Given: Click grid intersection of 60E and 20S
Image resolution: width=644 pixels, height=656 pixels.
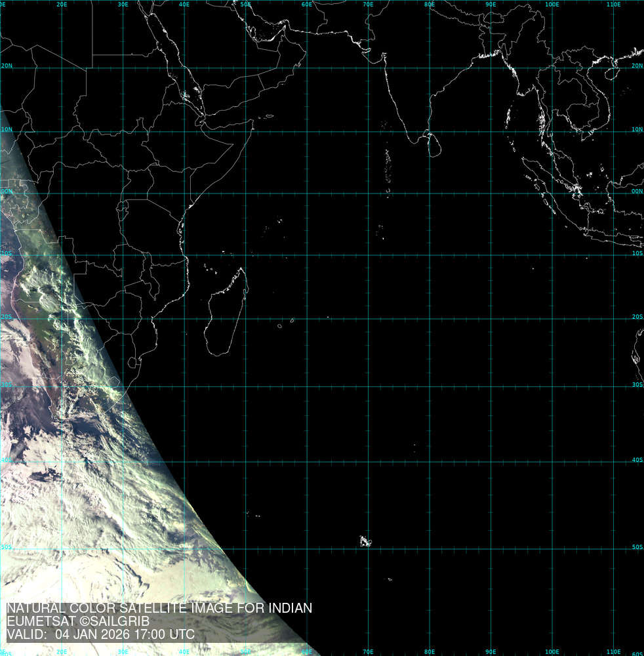Looking at the screenshot, I should [x=307, y=319].
